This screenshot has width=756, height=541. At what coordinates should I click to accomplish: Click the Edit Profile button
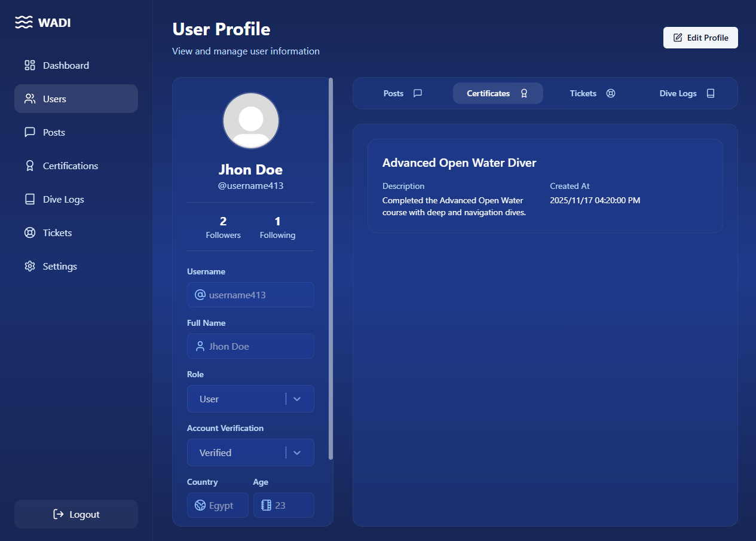coord(700,38)
